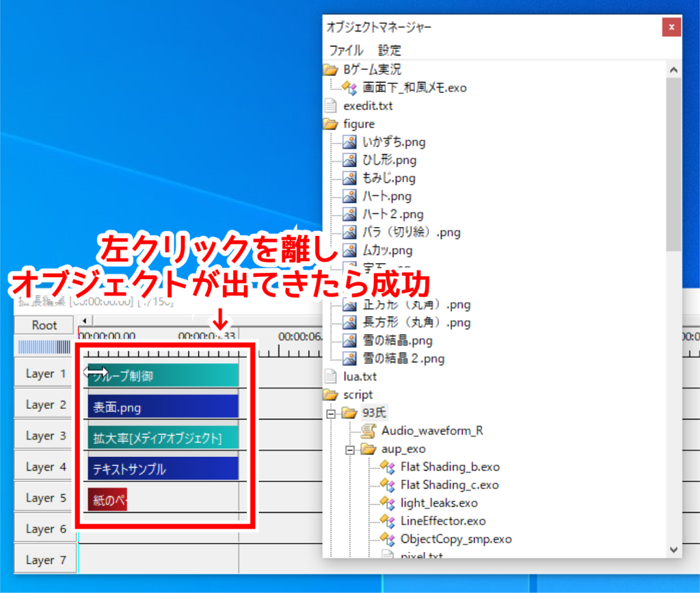The height and width of the screenshot is (593, 700).
Task: Select the 表面.png object on timeline
Action: [163, 406]
